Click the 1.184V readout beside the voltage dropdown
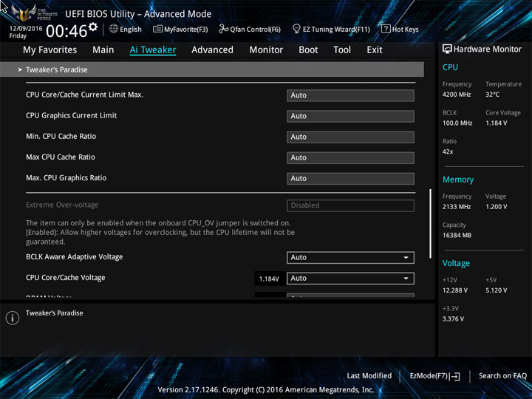Viewport: 532px width, 399px height. pos(270,279)
